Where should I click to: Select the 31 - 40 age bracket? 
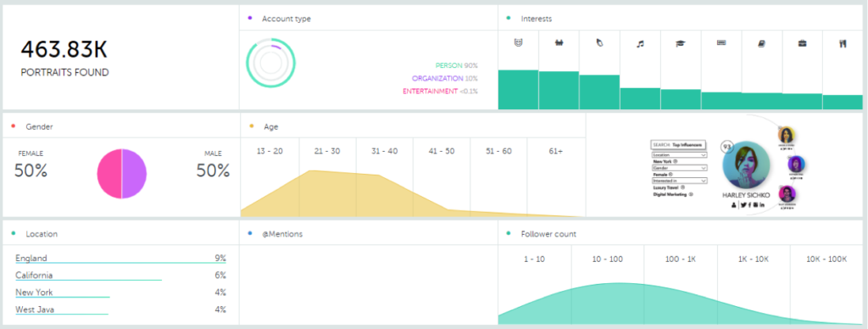click(x=385, y=151)
